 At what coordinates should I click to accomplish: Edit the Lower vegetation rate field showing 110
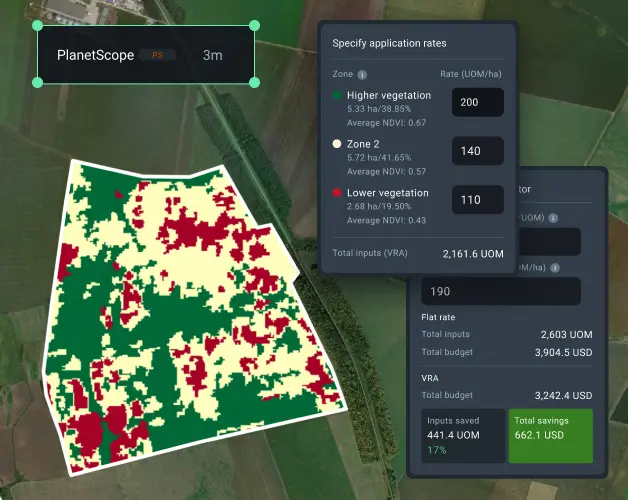[x=477, y=200]
